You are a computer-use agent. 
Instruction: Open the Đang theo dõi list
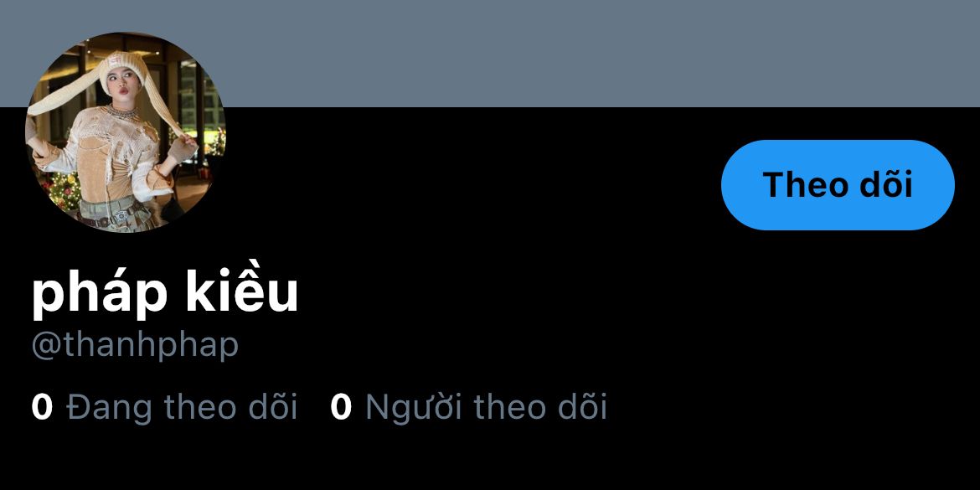pyautogui.click(x=164, y=407)
